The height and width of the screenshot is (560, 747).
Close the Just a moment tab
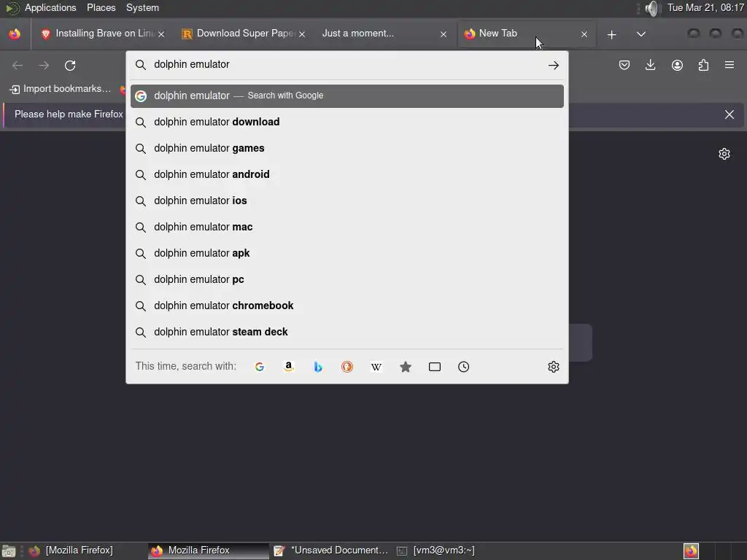[444, 34]
